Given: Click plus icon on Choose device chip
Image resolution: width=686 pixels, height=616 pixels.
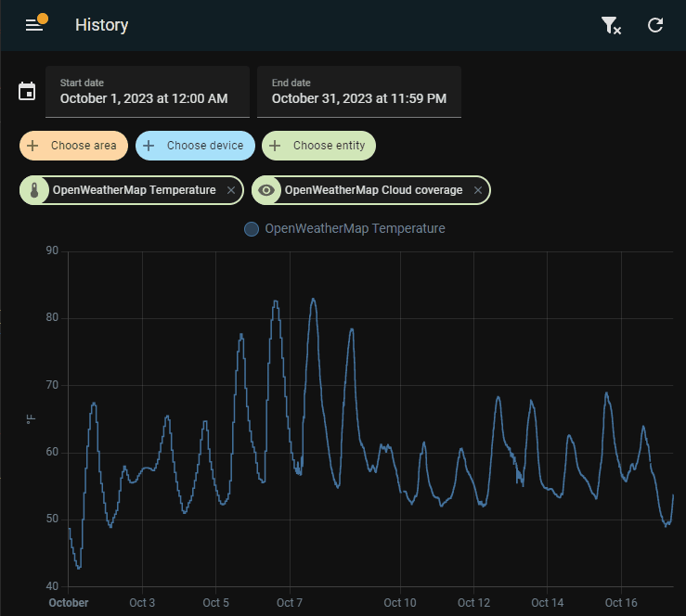Looking at the screenshot, I should pos(149,146).
